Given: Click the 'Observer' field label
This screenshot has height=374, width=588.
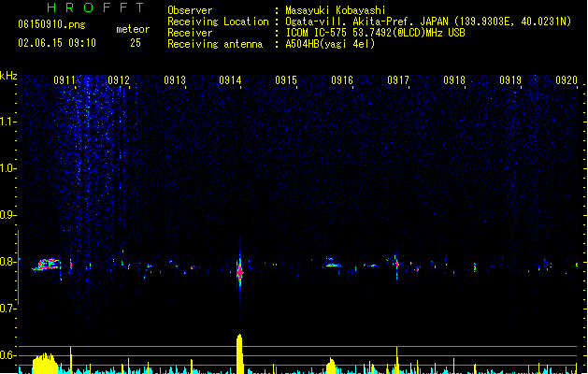Looking at the screenshot, I should coord(190,10).
